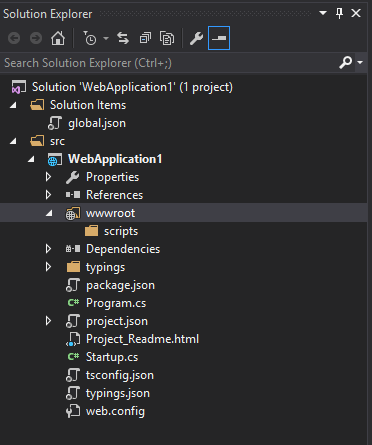Close the Solution Explorer panel

tap(356, 13)
